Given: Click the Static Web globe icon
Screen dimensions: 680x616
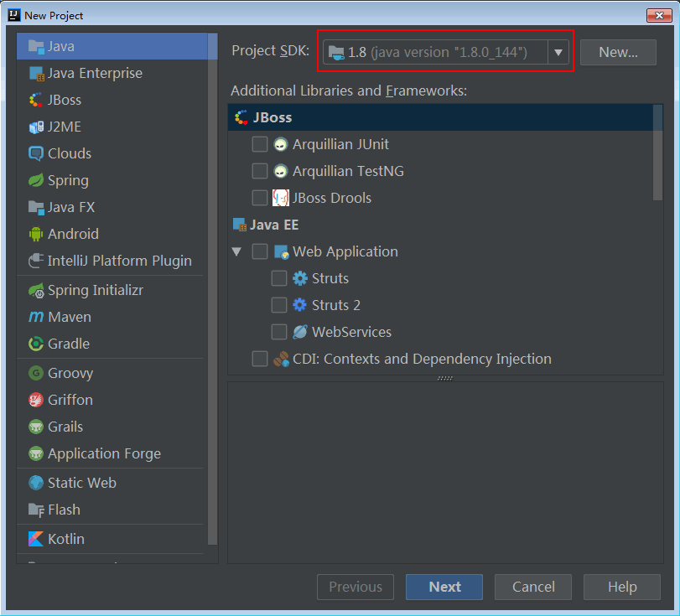Looking at the screenshot, I should pos(36,483).
